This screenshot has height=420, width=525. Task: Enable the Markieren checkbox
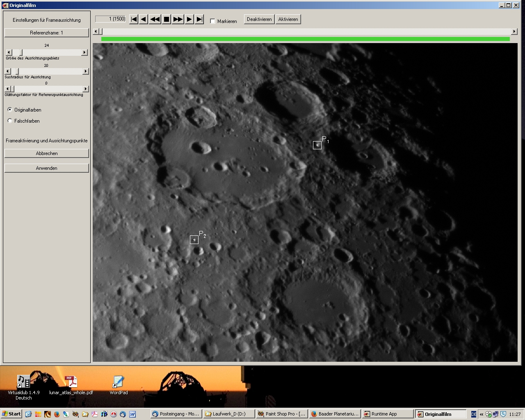coord(212,21)
